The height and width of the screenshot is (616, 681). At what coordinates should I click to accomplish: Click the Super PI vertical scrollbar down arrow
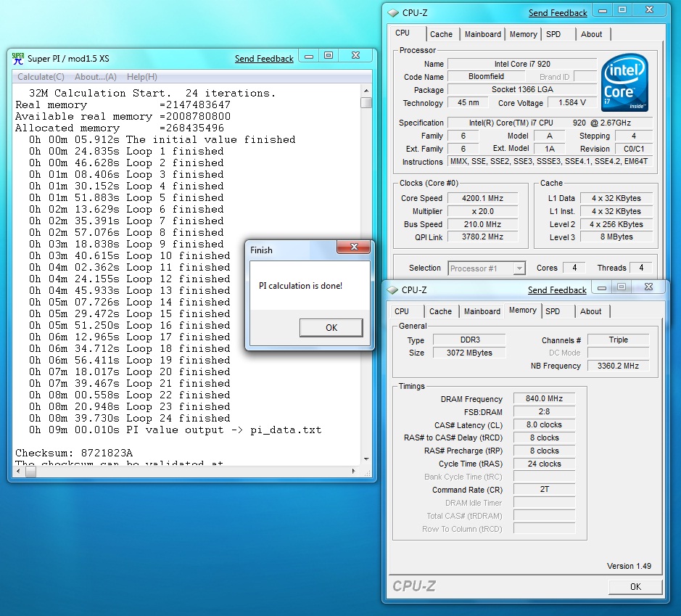366,459
